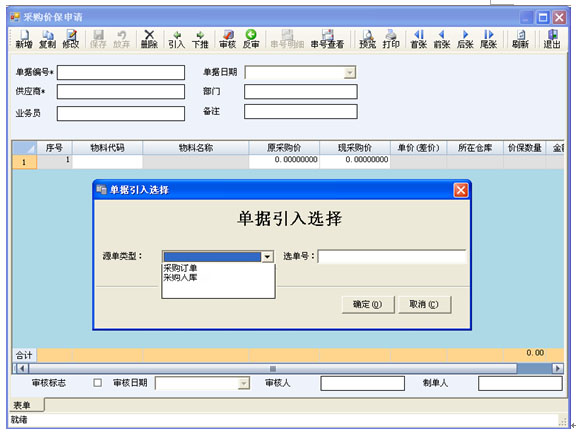Click the horizontal scrollbar thumb
This screenshot has width=576, height=436.
pos(273,368)
